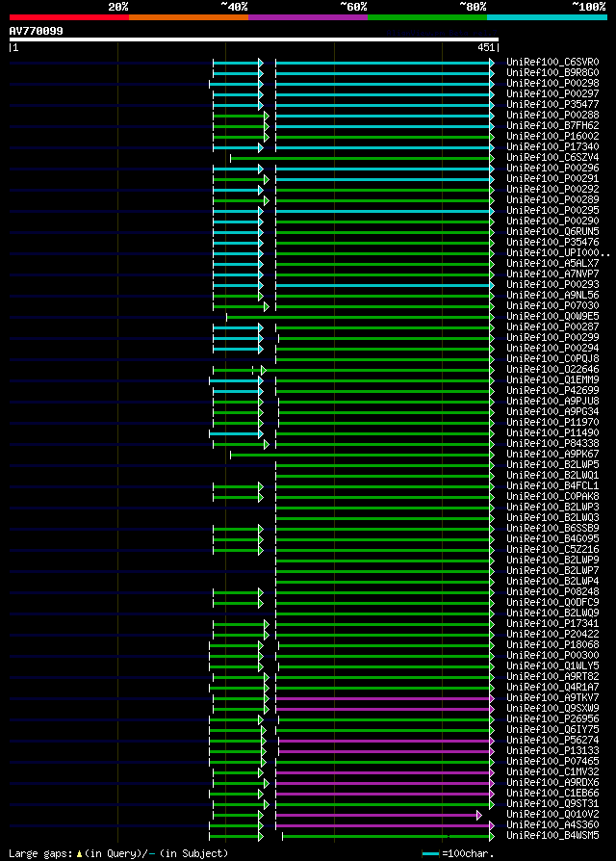Select the UniRef100_Q0DFC9 label
The image size is (616, 861).
pyautogui.click(x=552, y=602)
